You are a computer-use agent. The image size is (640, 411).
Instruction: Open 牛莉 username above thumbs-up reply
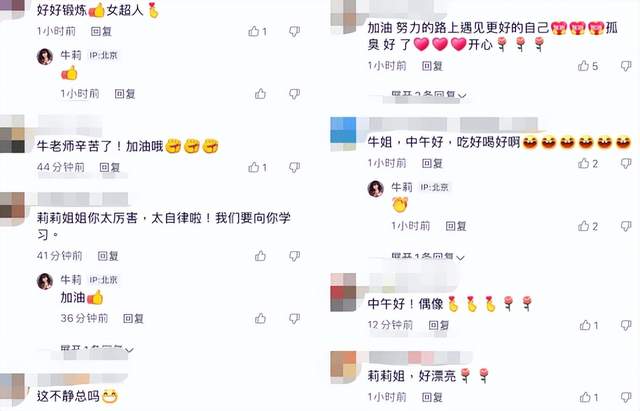[71, 55]
